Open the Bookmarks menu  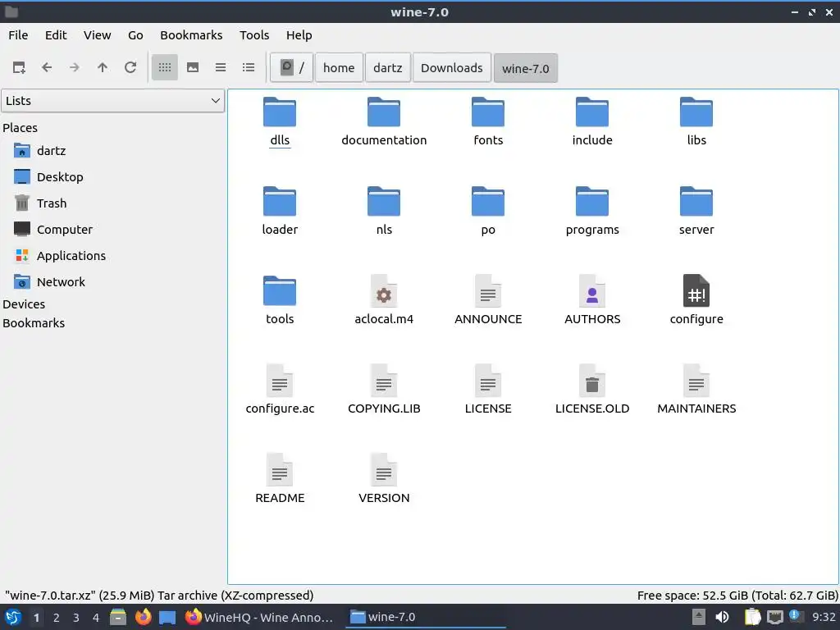click(x=191, y=35)
